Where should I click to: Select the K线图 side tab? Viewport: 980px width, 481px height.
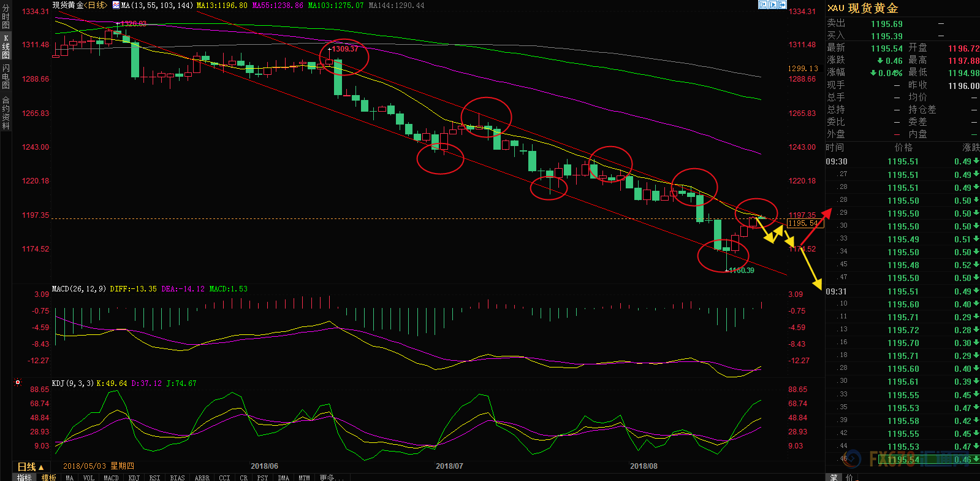(x=6, y=47)
